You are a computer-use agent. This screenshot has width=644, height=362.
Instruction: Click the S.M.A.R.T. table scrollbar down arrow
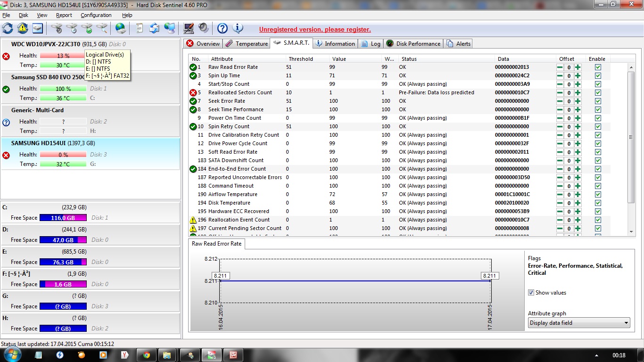(632, 231)
